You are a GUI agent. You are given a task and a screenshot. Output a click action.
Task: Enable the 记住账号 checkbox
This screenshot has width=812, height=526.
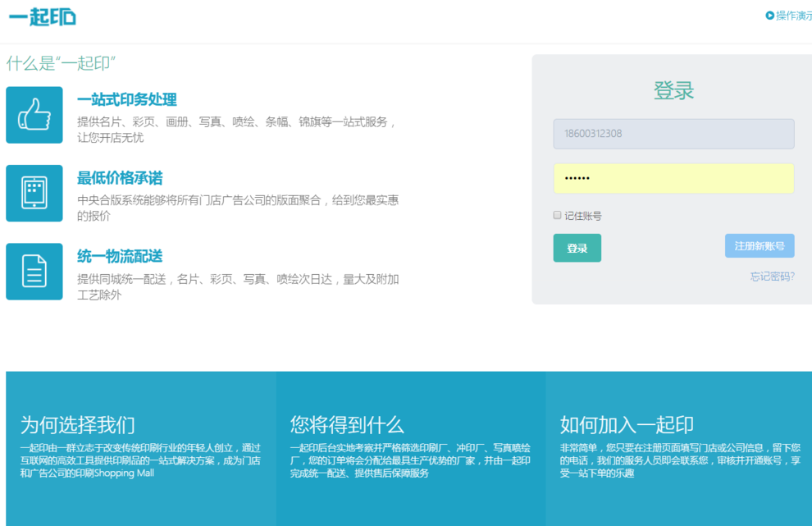[558, 216]
